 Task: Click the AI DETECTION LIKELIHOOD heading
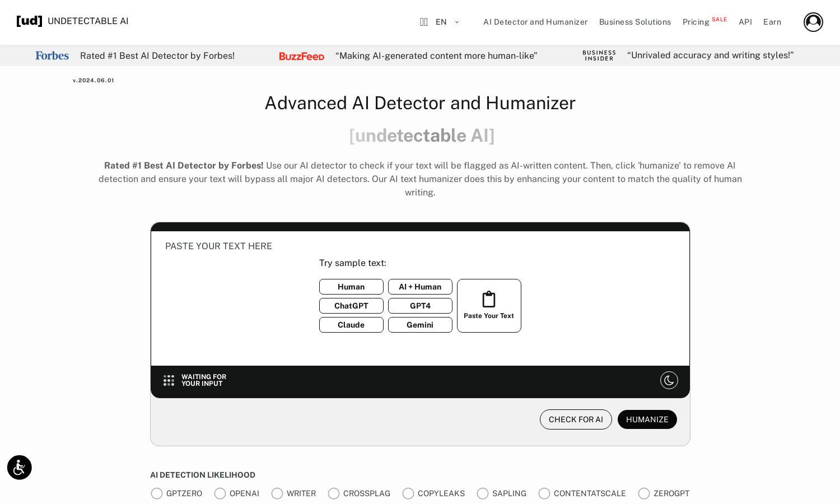(x=203, y=475)
